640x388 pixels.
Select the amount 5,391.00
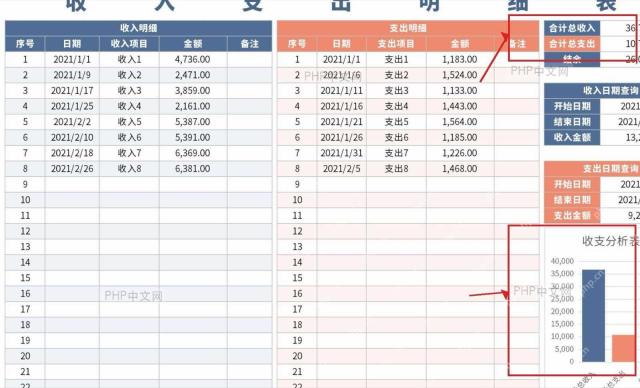[x=193, y=137]
